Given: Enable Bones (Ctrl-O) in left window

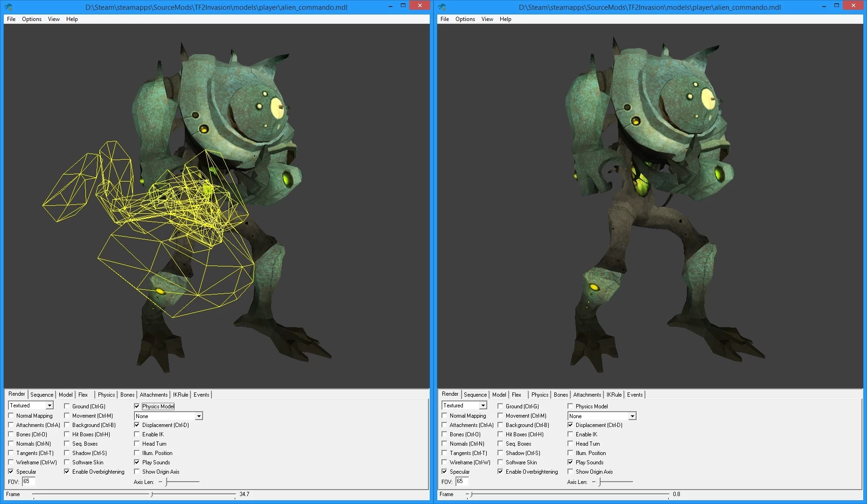Looking at the screenshot, I should 11,434.
